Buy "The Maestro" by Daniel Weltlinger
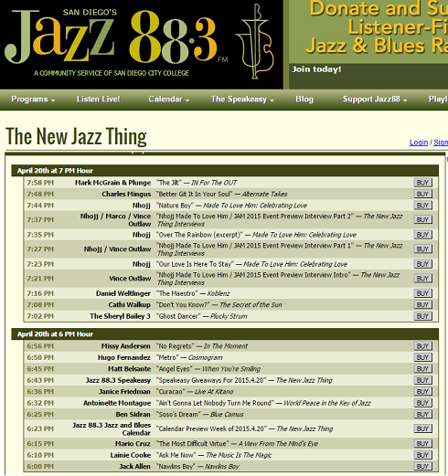The width and height of the screenshot is (448, 476). pyautogui.click(x=422, y=293)
